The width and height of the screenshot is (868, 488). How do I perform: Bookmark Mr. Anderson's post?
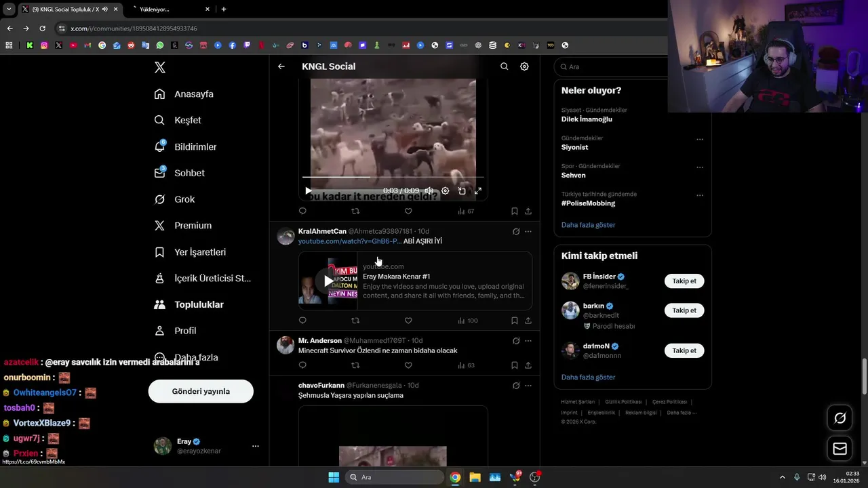[514, 365]
